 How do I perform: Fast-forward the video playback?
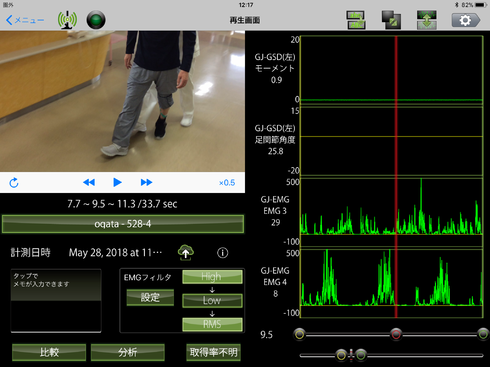pos(146,182)
